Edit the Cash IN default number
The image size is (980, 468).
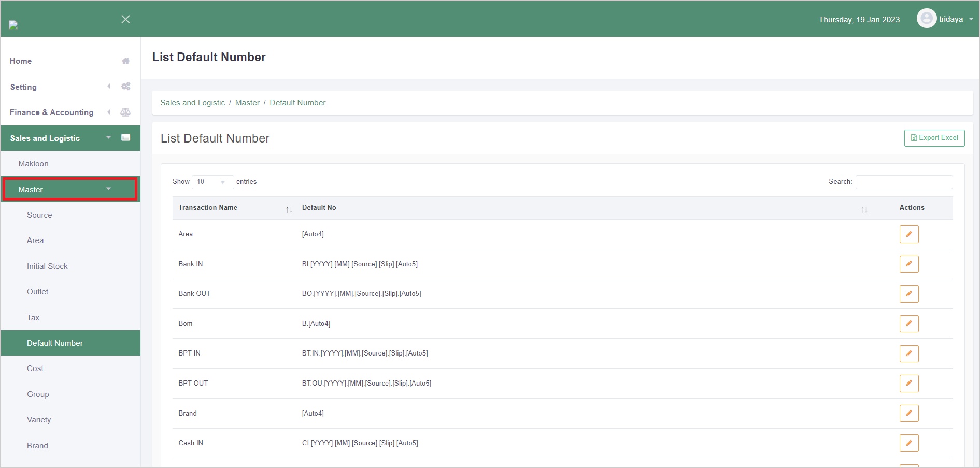point(908,443)
